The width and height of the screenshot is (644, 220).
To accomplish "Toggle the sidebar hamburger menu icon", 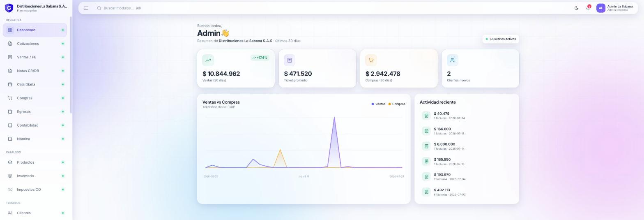I will (86, 8).
